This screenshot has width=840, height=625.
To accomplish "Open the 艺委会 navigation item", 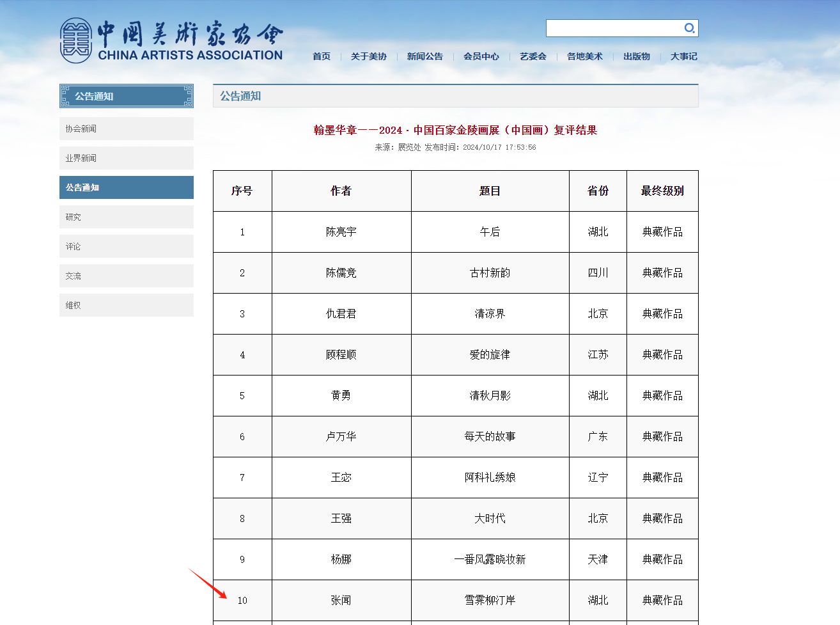I will 533,56.
